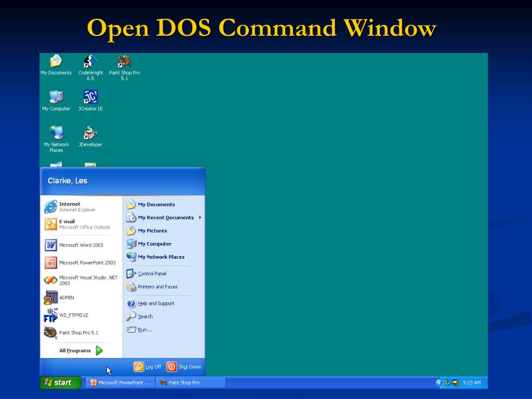Expand hidden system tray icons arrow

[439, 383]
